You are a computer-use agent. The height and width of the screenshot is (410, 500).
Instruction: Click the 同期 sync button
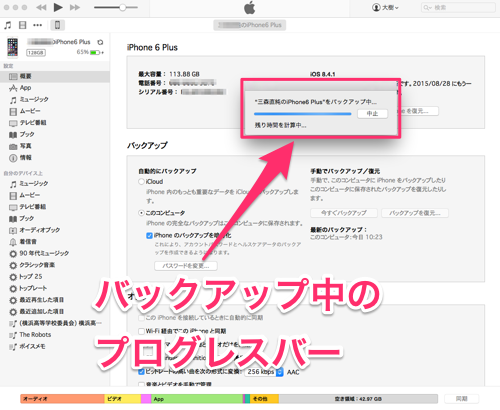click(462, 399)
